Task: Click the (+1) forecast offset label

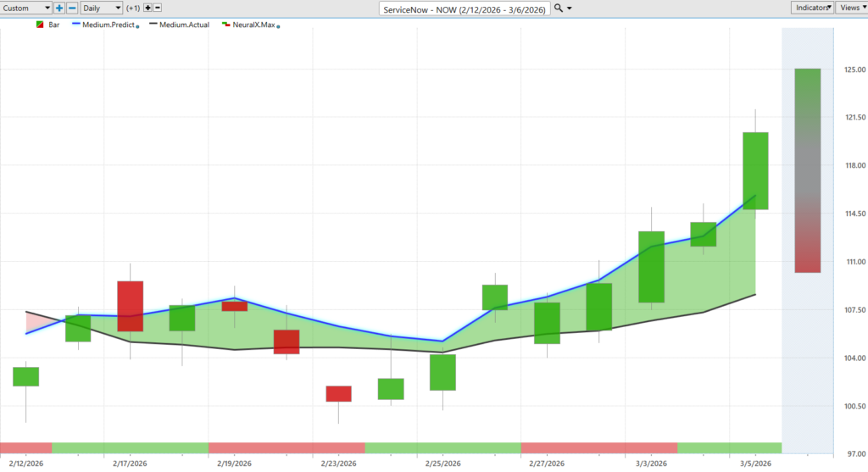Action: 133,8
